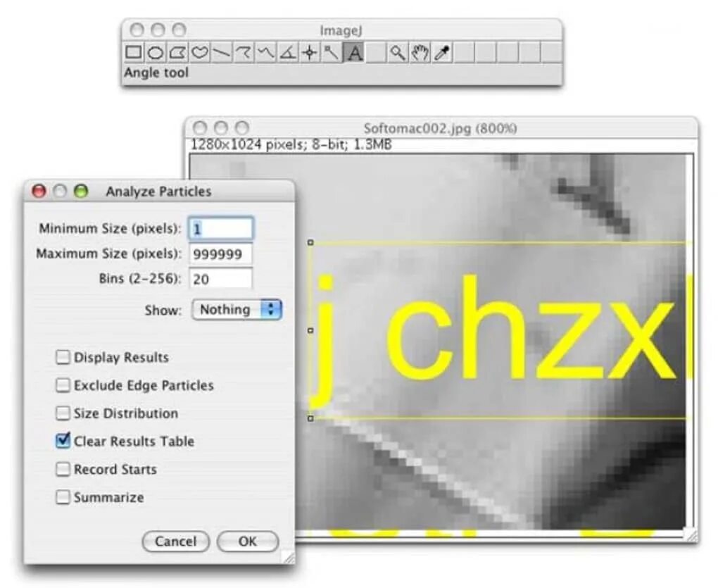The image size is (718, 588).
Task: Select the Magnifying glass tool
Action: point(398,53)
